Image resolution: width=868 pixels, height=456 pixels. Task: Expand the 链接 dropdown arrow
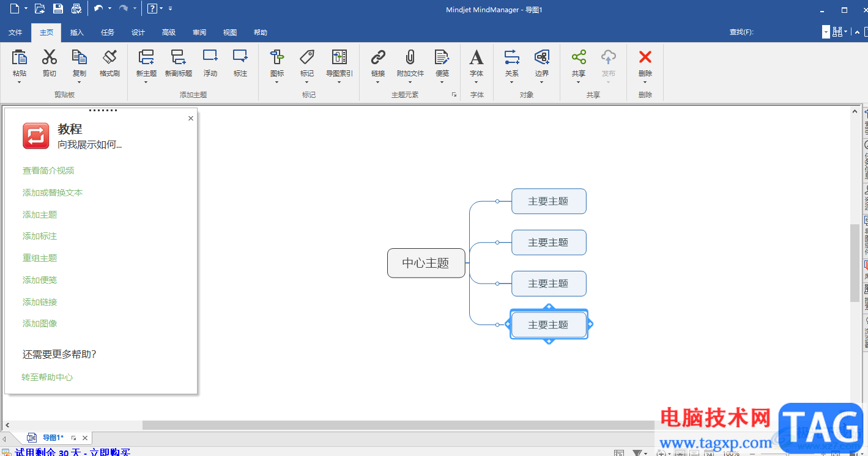pyautogui.click(x=378, y=83)
